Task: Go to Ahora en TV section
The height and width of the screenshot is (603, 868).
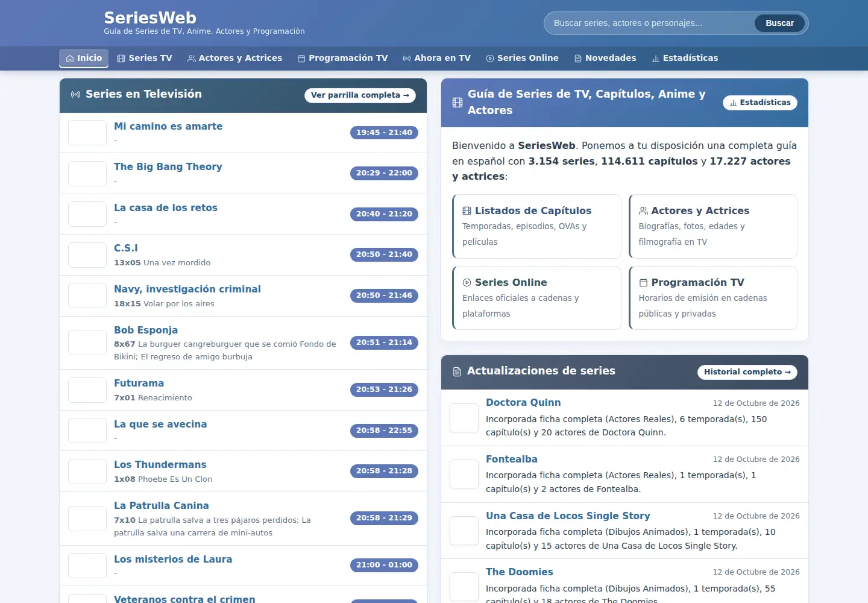Action: click(437, 58)
